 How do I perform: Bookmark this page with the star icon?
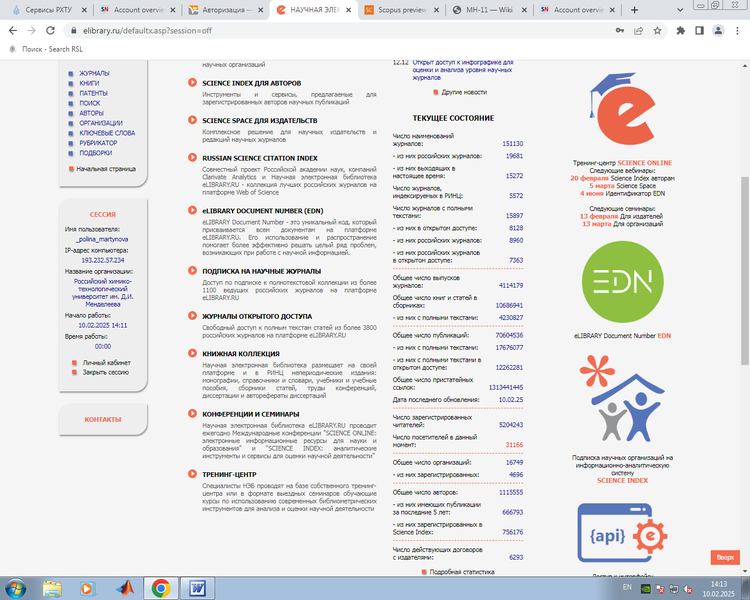[657, 30]
